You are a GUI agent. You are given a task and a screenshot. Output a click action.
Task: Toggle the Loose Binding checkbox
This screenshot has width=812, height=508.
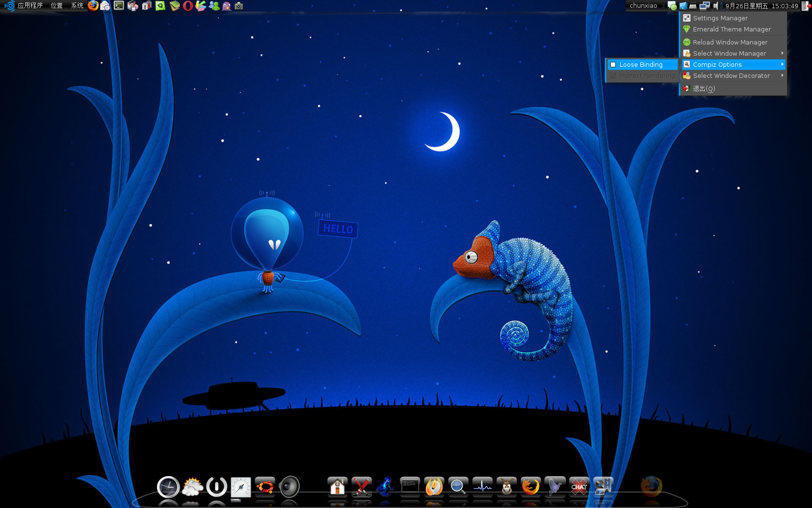pyautogui.click(x=613, y=65)
